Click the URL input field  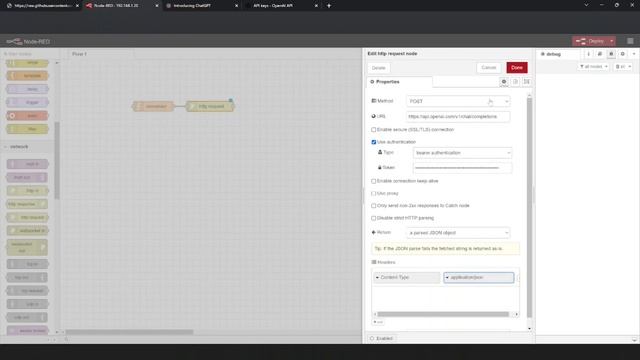click(x=458, y=117)
